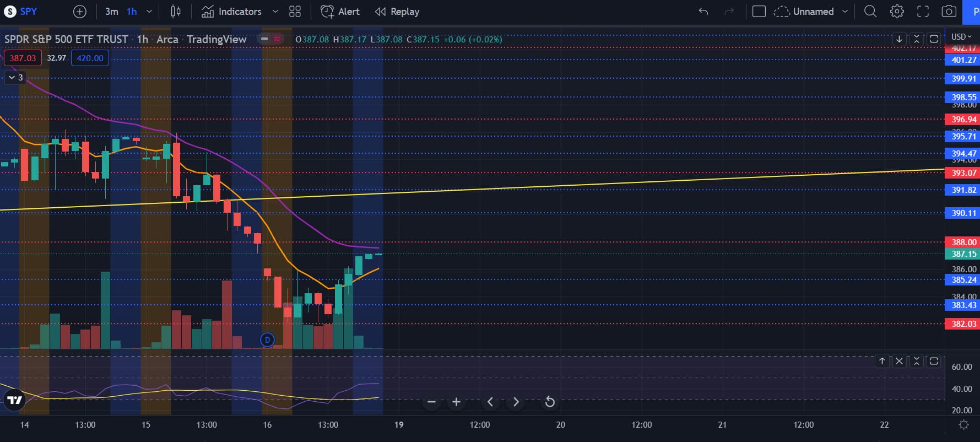The image size is (980, 442).
Task: Open chart settings gear in top toolbar
Action: point(897,12)
